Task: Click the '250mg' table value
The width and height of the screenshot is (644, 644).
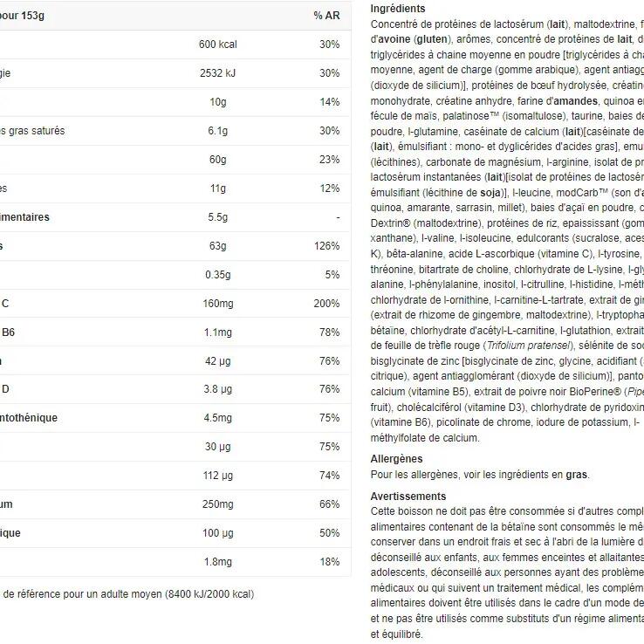Action: pyautogui.click(x=217, y=504)
